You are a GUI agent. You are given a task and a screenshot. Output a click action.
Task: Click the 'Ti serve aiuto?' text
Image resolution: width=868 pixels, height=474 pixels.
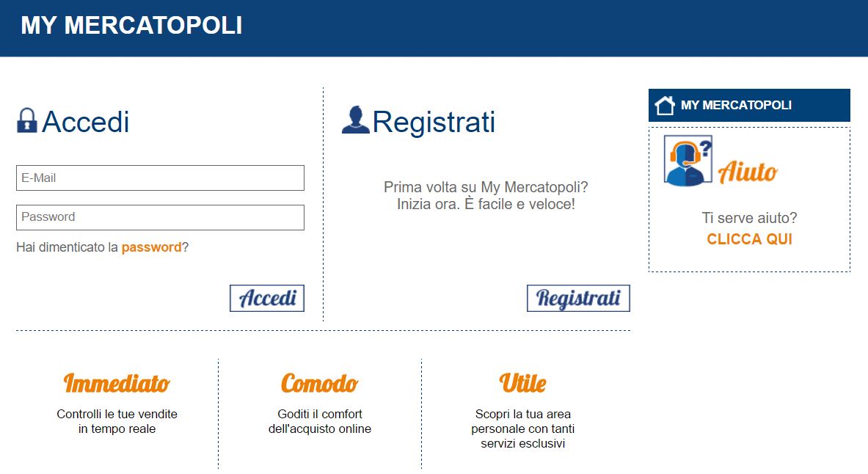pyautogui.click(x=749, y=218)
